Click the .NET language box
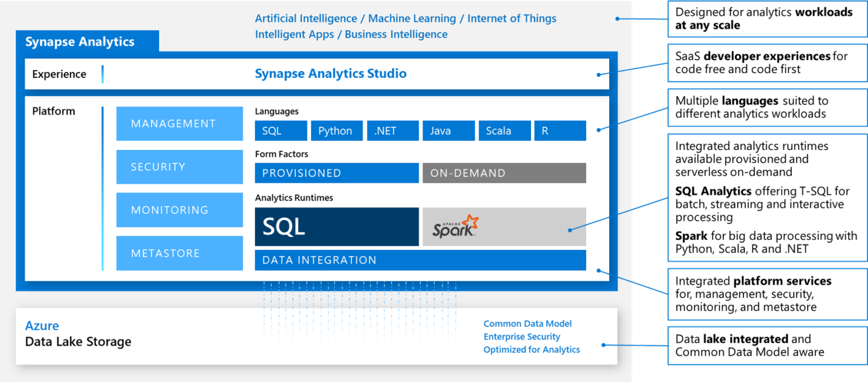868x383 pixels. [392, 131]
